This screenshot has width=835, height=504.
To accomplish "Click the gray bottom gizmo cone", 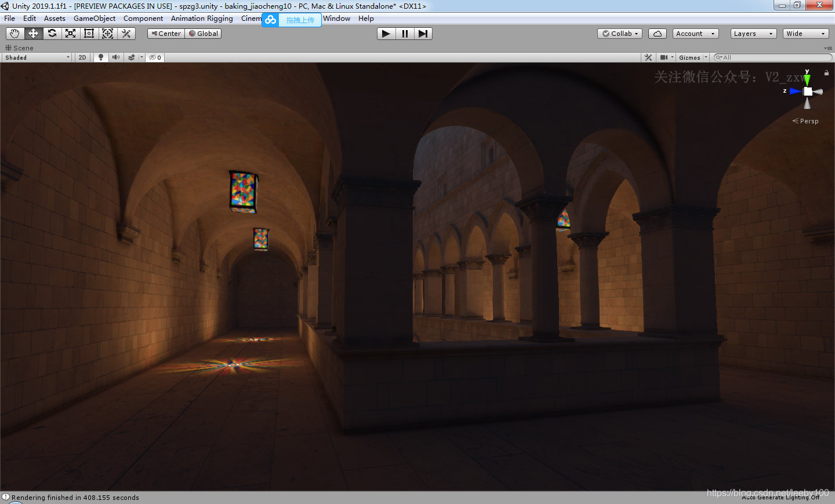I will (x=807, y=103).
